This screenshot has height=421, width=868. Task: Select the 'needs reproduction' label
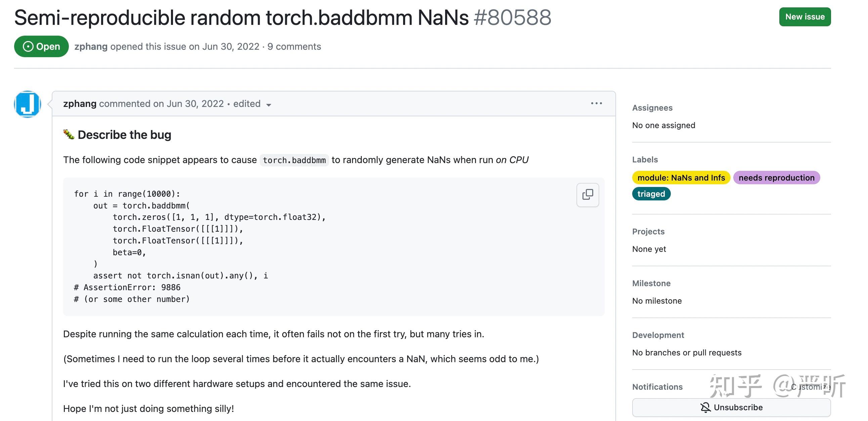click(x=776, y=178)
